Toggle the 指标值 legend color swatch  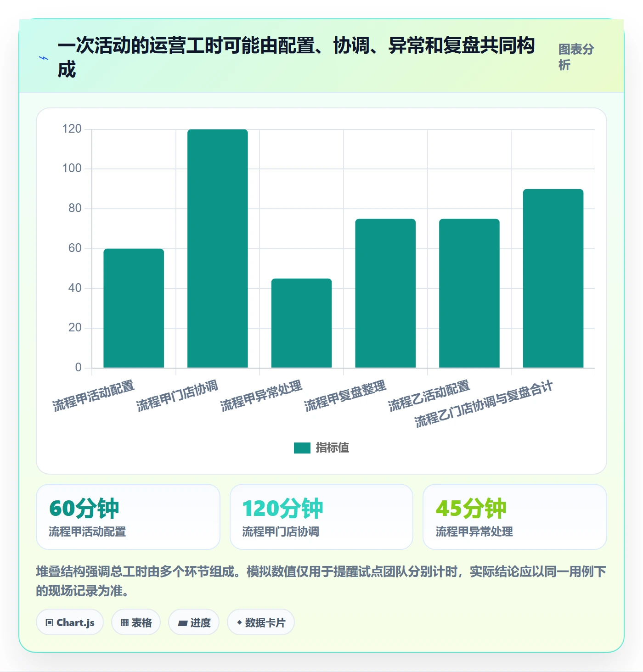[302, 448]
